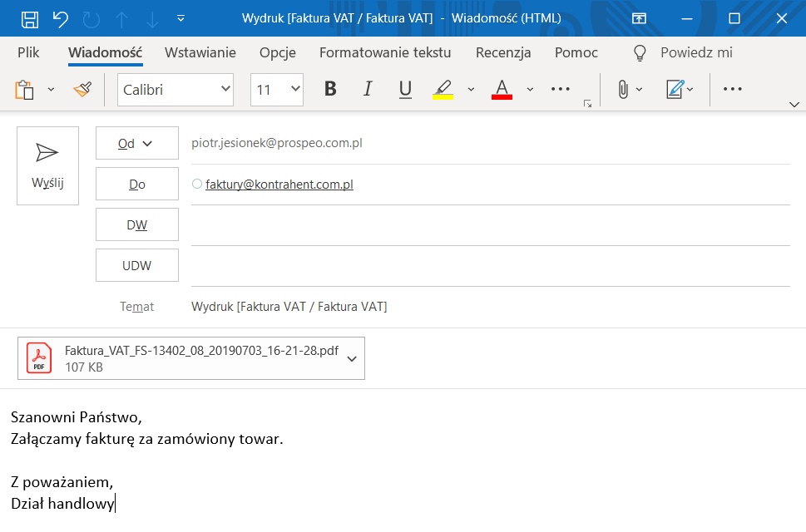The width and height of the screenshot is (806, 532).
Task: Click into the Temat subject field
Action: coord(490,307)
